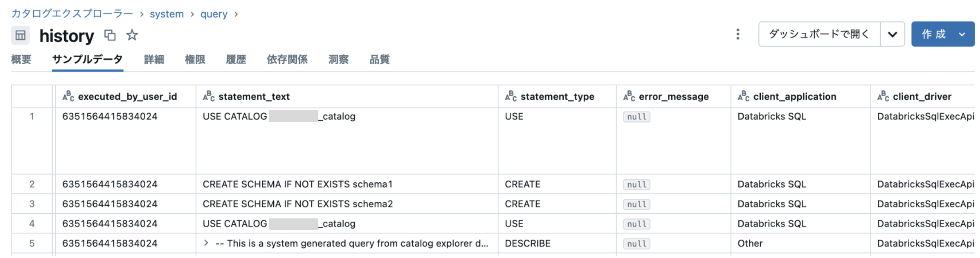Star the history table as favorite

pyautogui.click(x=132, y=35)
